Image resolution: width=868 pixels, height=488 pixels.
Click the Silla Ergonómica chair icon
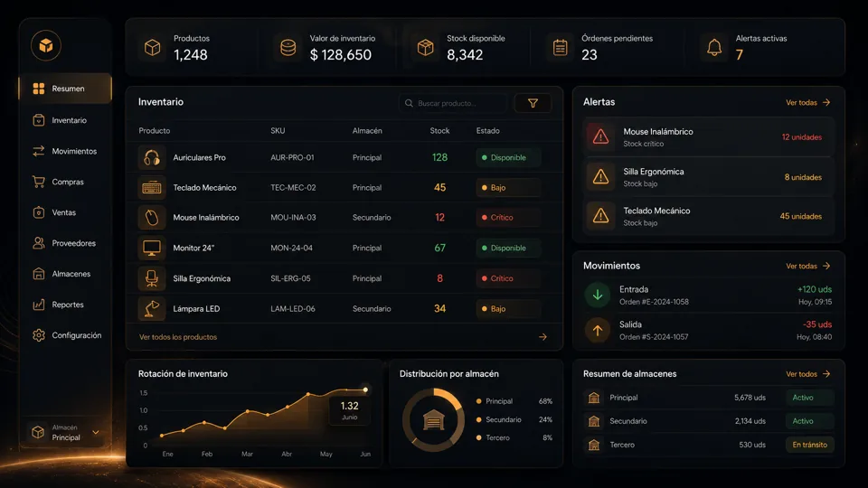pos(152,278)
